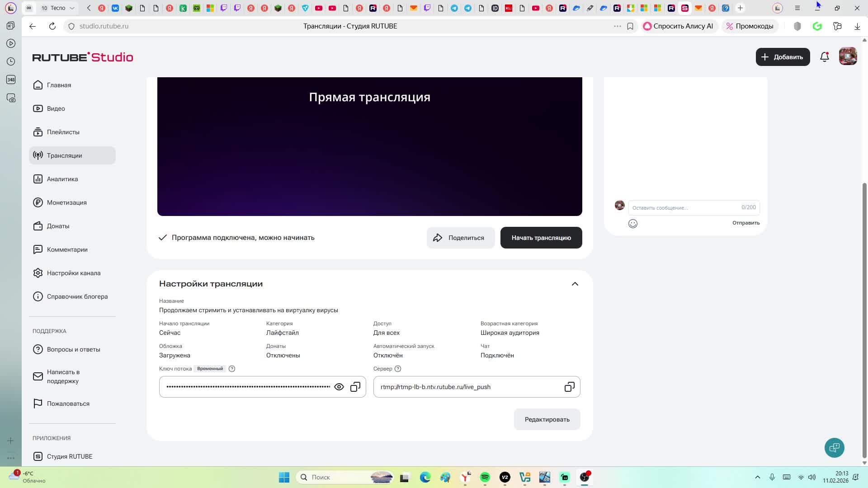Image resolution: width=868 pixels, height=488 pixels.
Task: Go to Монетизация section
Action: pyautogui.click(x=66, y=202)
